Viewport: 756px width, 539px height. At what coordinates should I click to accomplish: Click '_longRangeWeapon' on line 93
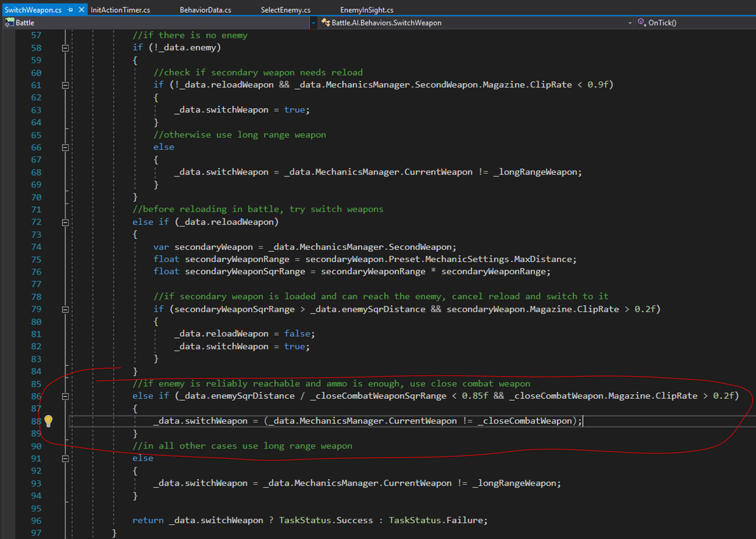coord(515,483)
